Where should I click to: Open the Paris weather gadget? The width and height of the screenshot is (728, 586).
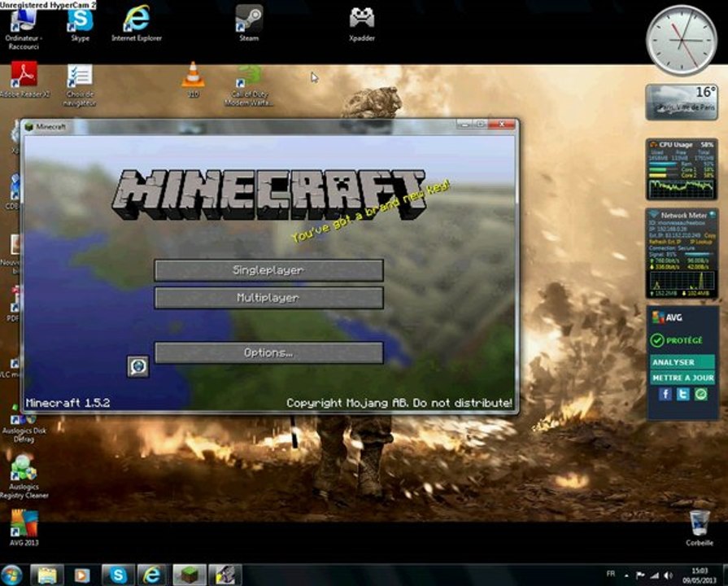tap(682, 103)
